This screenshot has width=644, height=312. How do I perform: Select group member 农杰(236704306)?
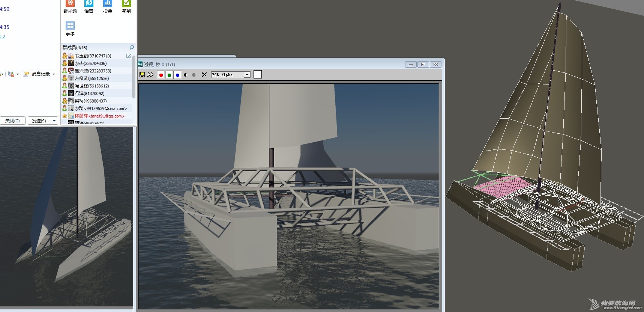(x=97, y=63)
